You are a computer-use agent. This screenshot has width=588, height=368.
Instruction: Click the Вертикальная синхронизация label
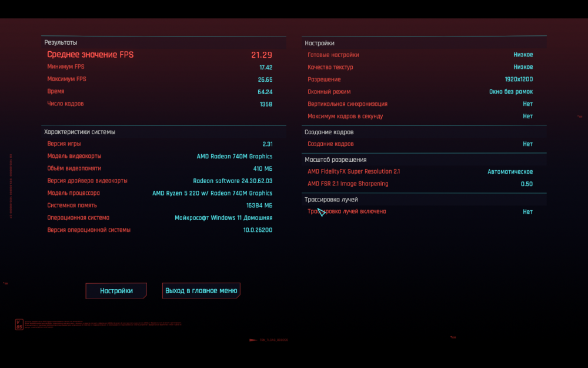coord(348,104)
